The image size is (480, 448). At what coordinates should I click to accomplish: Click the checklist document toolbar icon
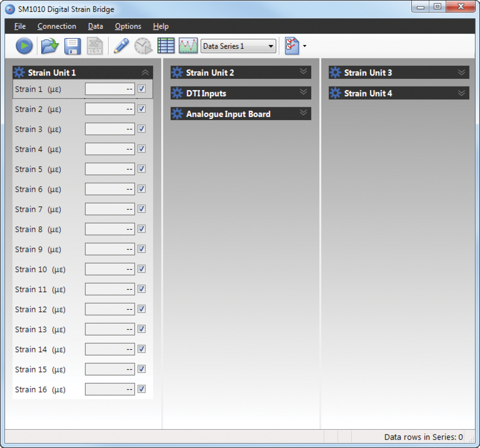pos(292,46)
